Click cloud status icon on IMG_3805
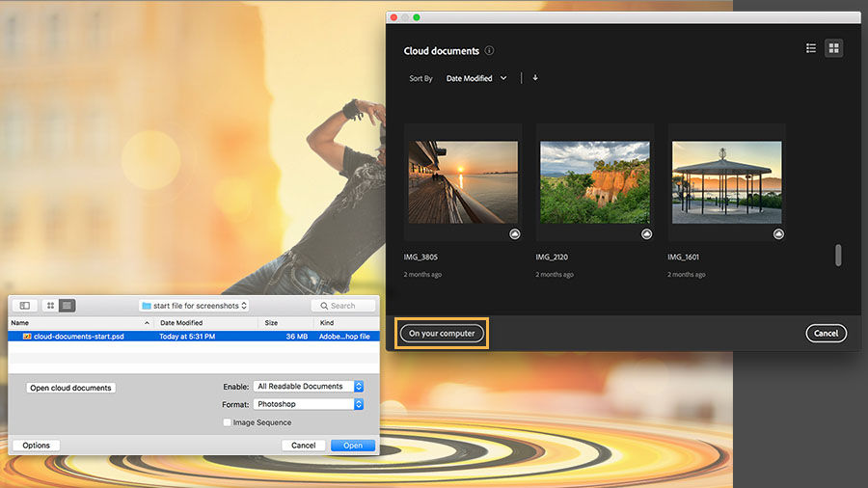This screenshot has width=868, height=488. [x=515, y=234]
